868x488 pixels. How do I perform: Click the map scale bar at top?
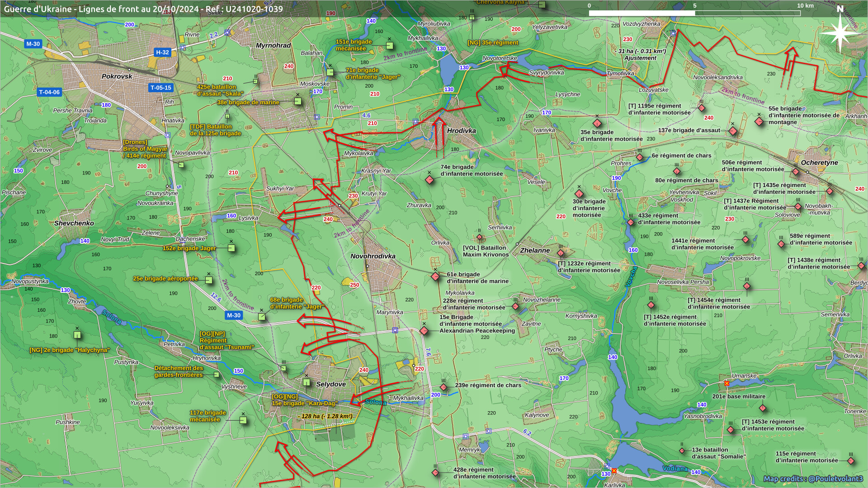pyautogui.click(x=694, y=13)
